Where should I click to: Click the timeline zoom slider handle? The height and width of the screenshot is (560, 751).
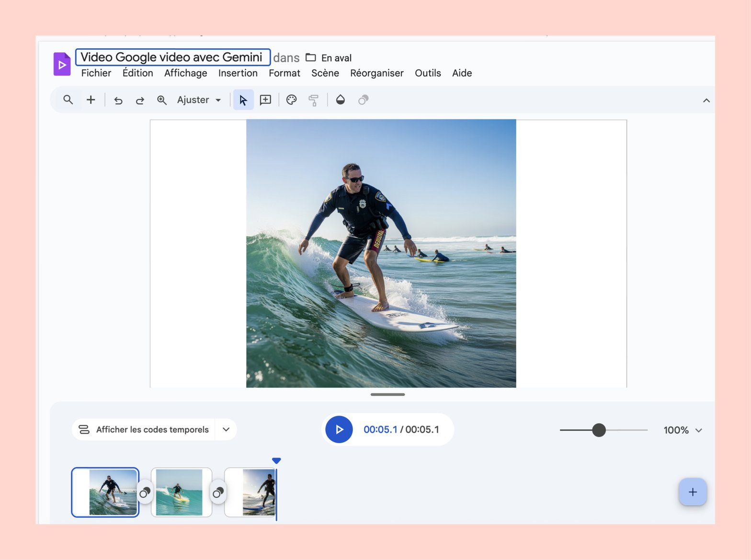coord(599,430)
